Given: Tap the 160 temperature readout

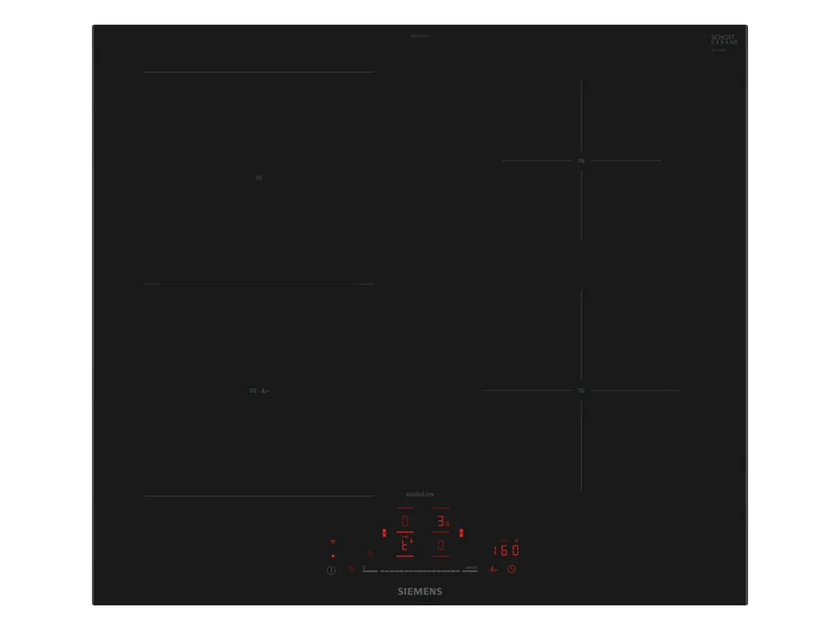Looking at the screenshot, I should tap(506, 550).
